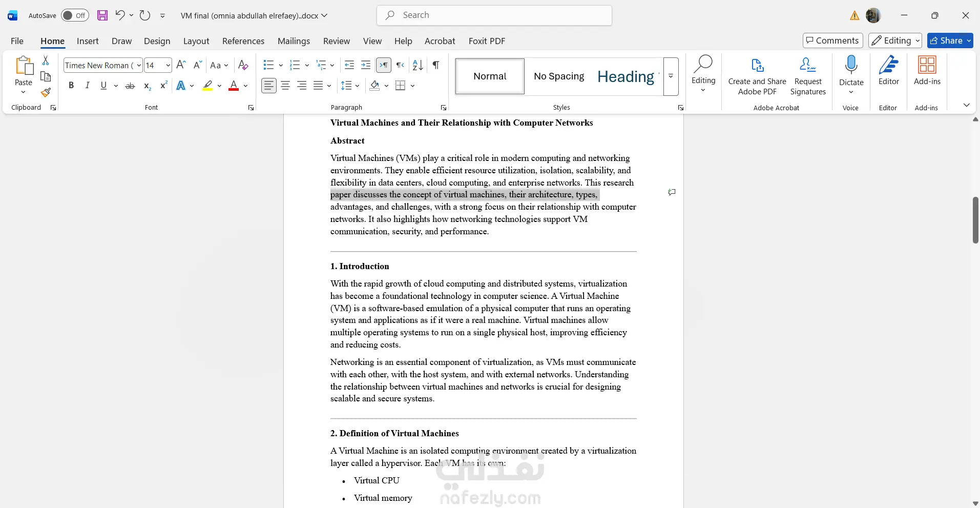Open the comment marker beside Abstract paragraph

[672, 192]
